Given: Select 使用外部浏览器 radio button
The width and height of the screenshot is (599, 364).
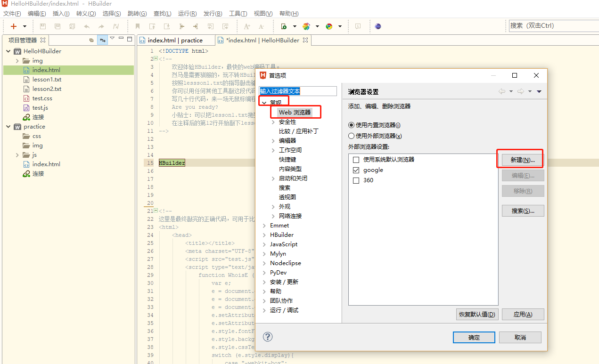Looking at the screenshot, I should point(351,136).
